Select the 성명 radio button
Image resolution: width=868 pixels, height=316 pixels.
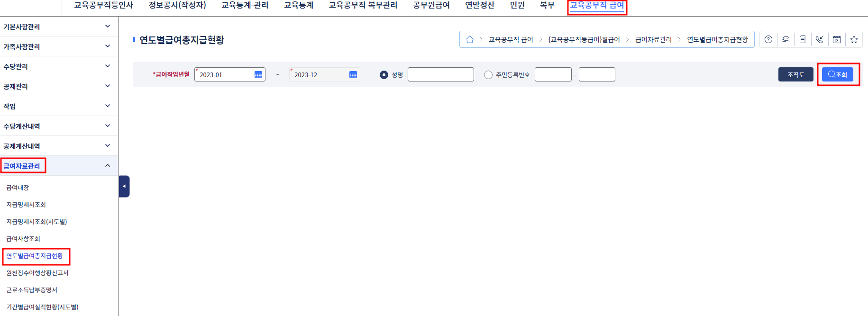tap(384, 75)
